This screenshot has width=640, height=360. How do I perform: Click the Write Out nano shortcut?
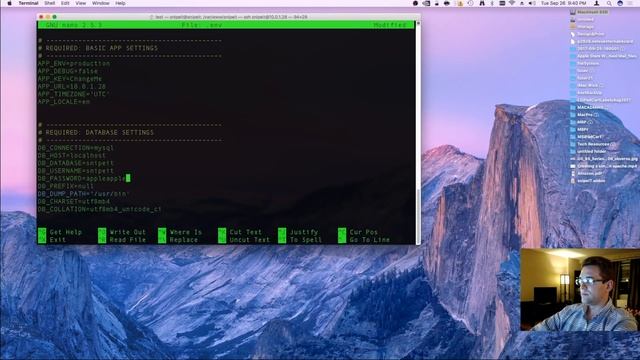pos(122,232)
